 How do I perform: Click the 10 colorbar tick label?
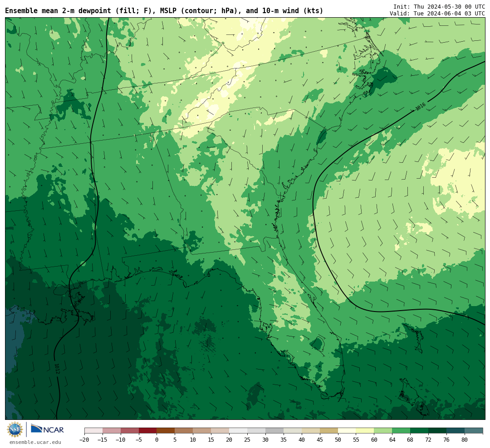pos(193,439)
